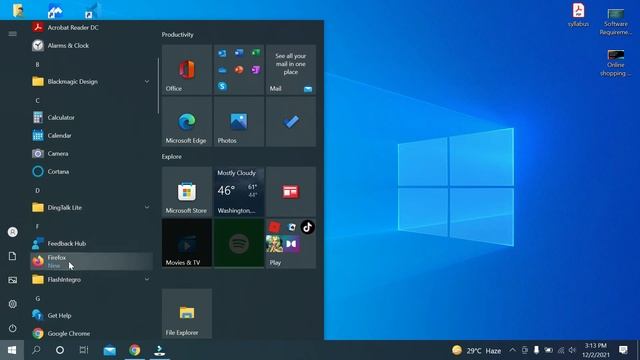This screenshot has width=640, height=360.
Task: Open Documents from the Start sidebar
Action: 13,256
